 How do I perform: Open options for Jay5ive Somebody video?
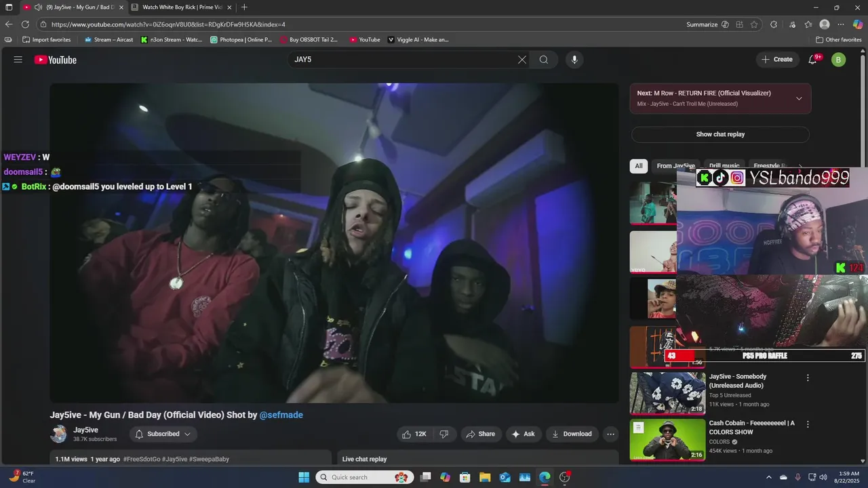tap(808, 378)
